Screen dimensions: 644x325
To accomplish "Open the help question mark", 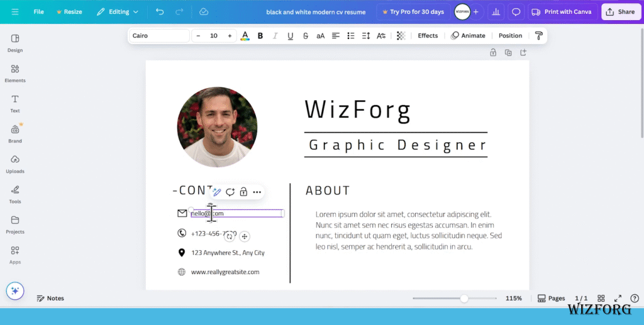I will (x=635, y=299).
